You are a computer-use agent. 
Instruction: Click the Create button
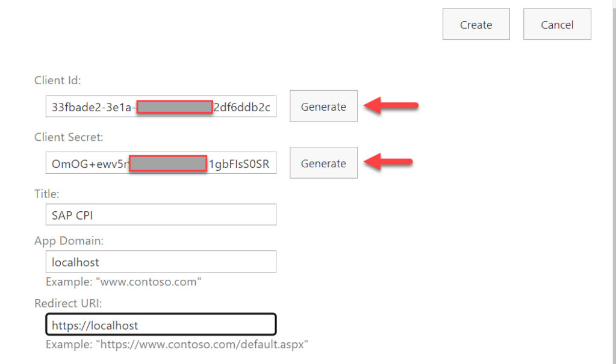pos(476,25)
